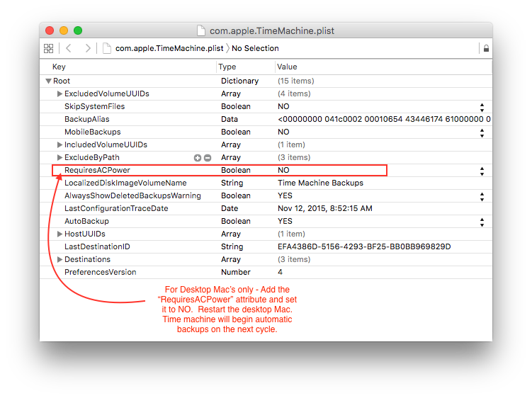Viewport: 532px width, 398px height.
Task: Click the window title com.apple.TimeMachine.plist
Action: (x=272, y=31)
